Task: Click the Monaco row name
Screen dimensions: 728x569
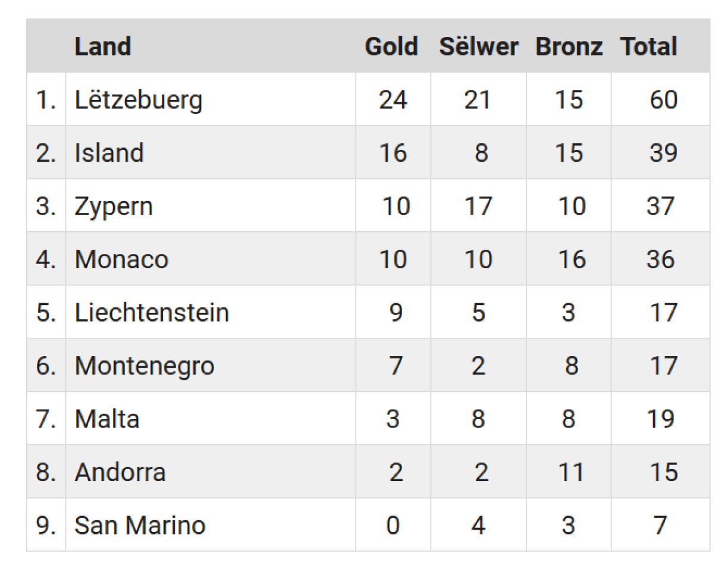Action: tap(121, 259)
